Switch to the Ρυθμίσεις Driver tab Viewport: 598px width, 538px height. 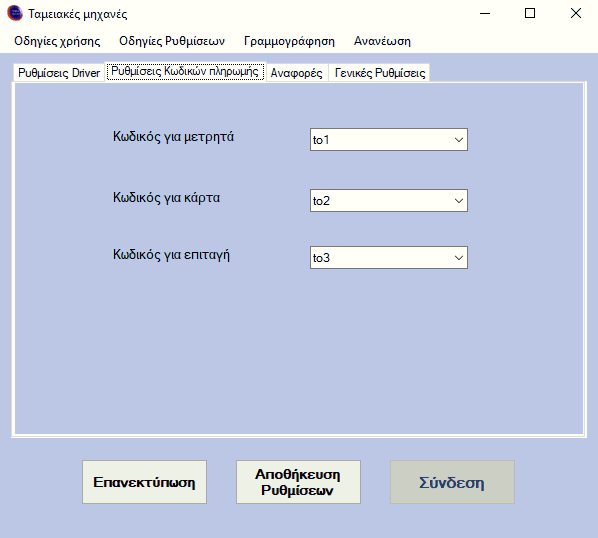click(59, 72)
